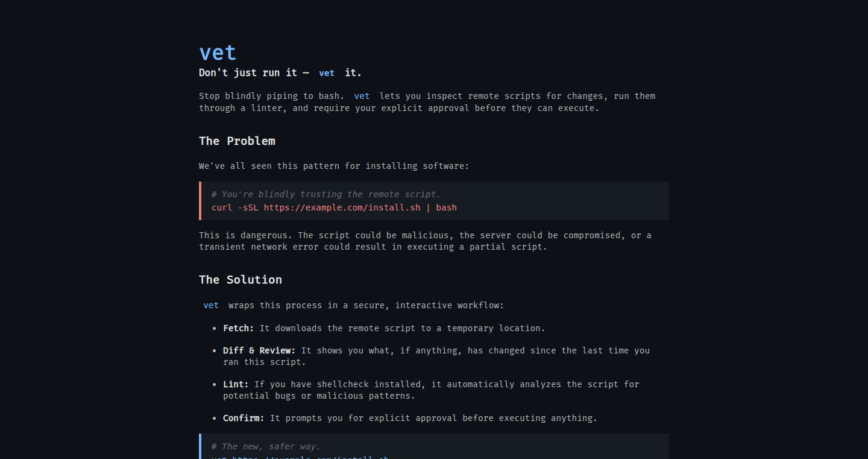Click the 'shellcheck installed' sentence in Lint bullet
Screen dimensions: 868x459
tap(431, 390)
